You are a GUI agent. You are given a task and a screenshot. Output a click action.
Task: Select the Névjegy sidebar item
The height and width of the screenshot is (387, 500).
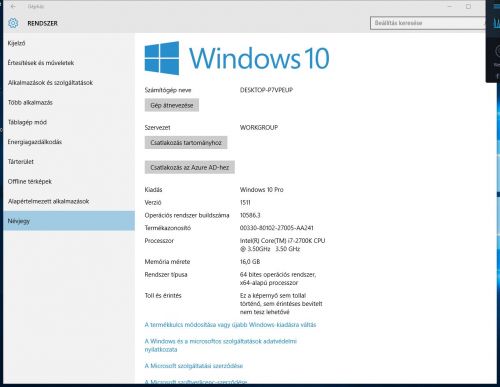69,221
